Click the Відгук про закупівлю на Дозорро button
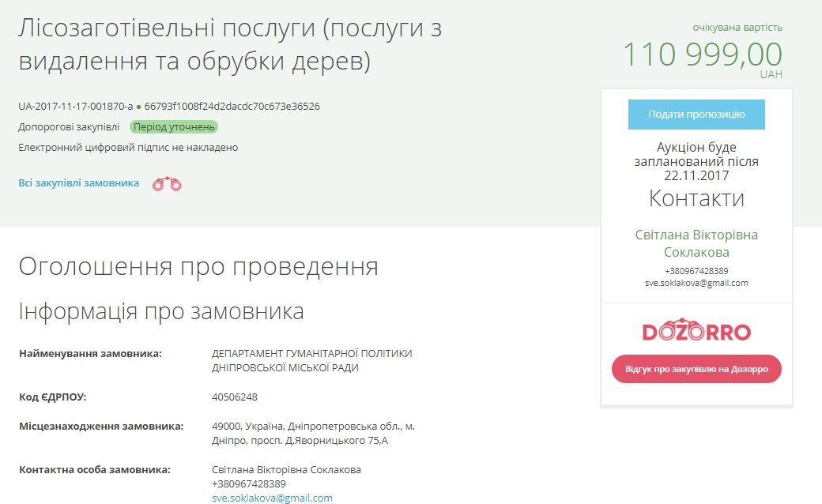This screenshot has height=504, width=822. (x=696, y=369)
